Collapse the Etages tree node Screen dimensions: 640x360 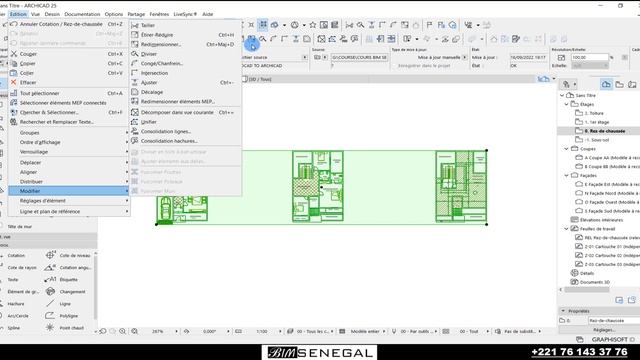[x=567, y=104]
